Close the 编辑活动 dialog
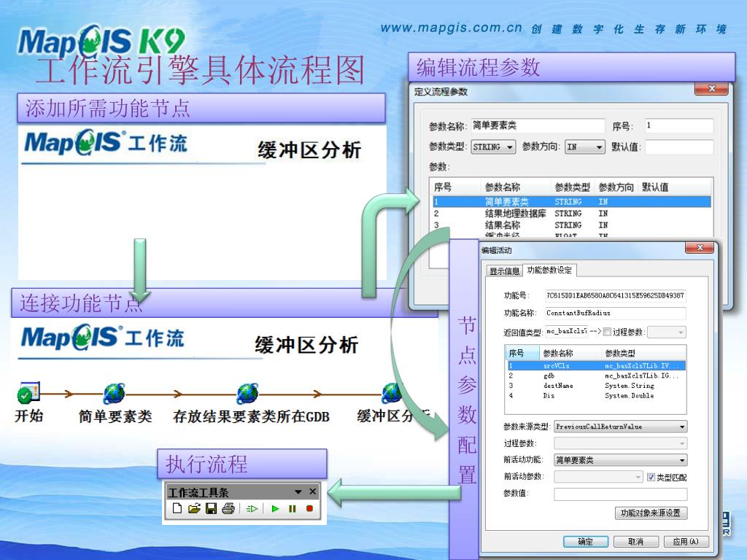747x560 pixels. pos(700,248)
